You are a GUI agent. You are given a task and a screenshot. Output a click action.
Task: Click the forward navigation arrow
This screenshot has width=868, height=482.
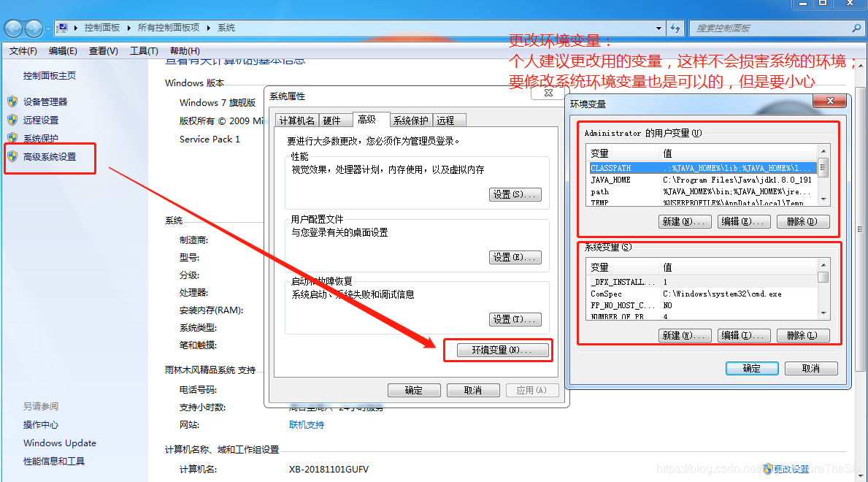34,28
